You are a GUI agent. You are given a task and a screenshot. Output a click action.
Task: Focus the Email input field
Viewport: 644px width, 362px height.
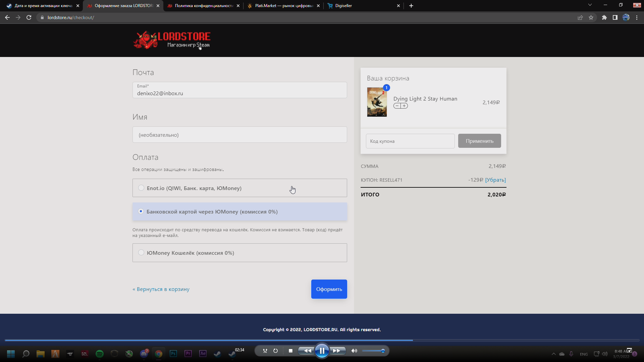tap(240, 90)
